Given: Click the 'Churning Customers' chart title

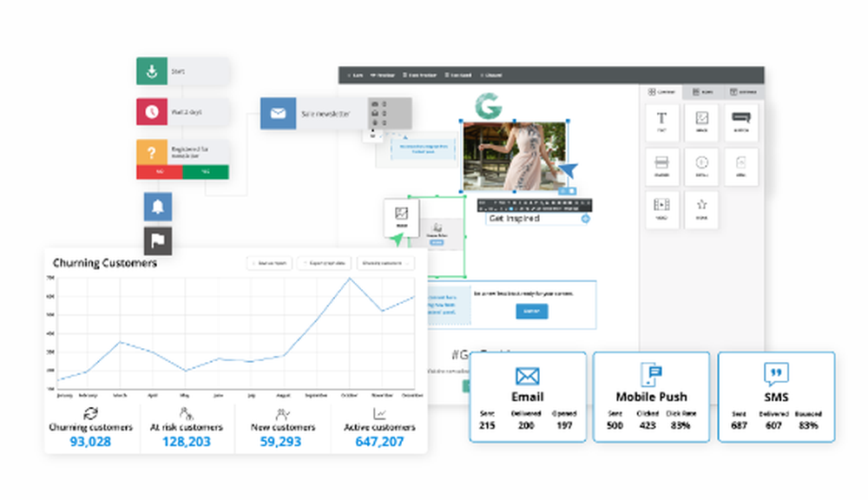Looking at the screenshot, I should [x=105, y=263].
